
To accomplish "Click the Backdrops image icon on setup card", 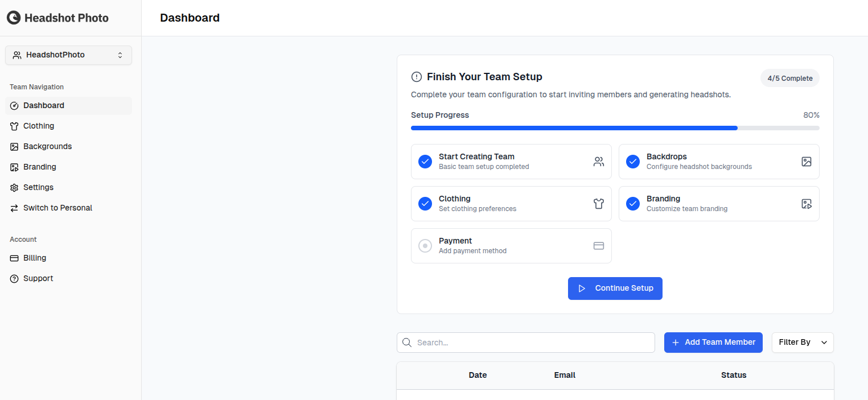I will coord(807,162).
